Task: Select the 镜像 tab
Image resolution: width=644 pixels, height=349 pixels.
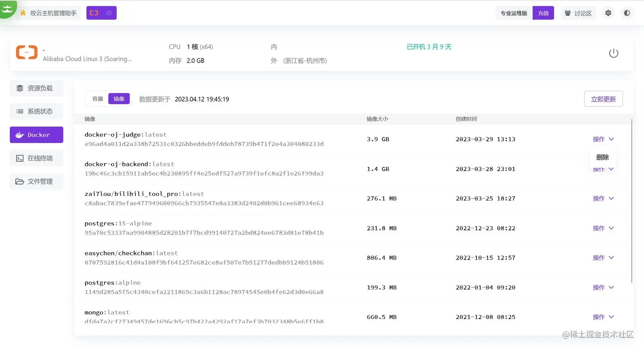Action: [x=119, y=98]
